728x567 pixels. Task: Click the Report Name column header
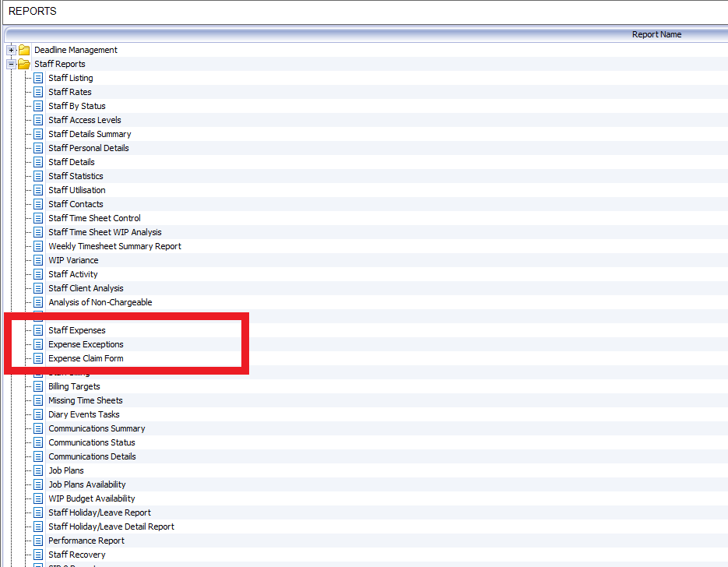[x=656, y=34]
